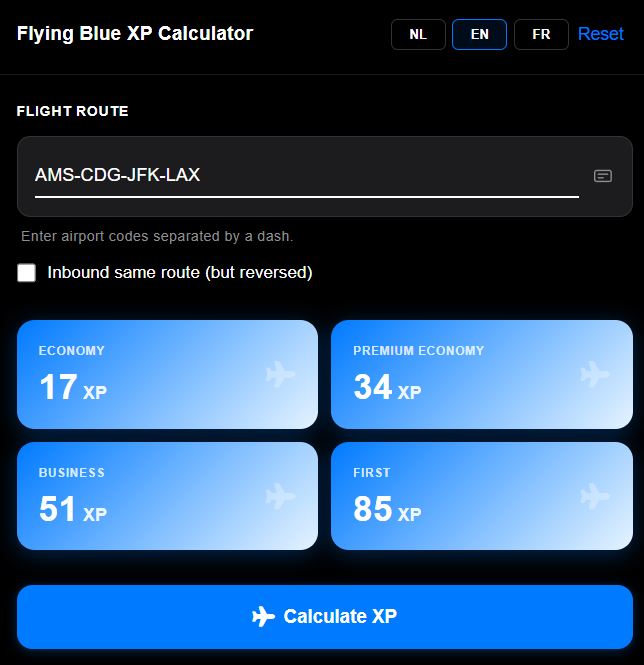The width and height of the screenshot is (644, 665).
Task: Click the plane icon on Calculate XP button
Action: (263, 616)
